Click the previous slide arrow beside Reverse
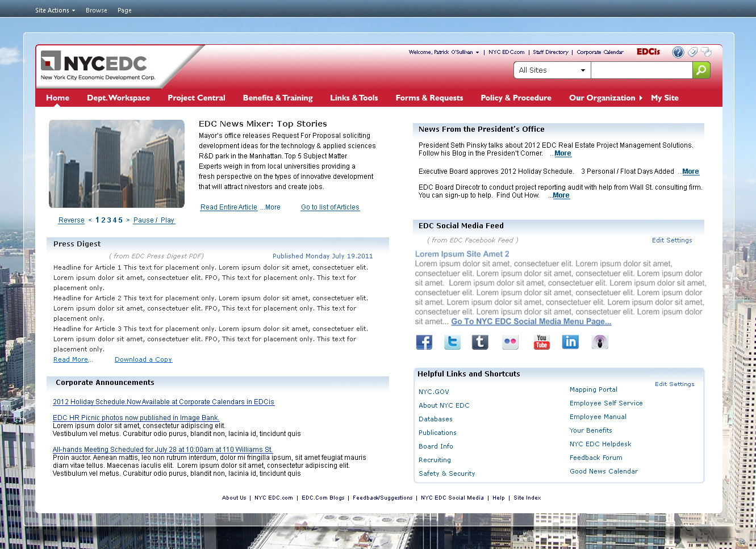756x549 pixels. tap(90, 220)
